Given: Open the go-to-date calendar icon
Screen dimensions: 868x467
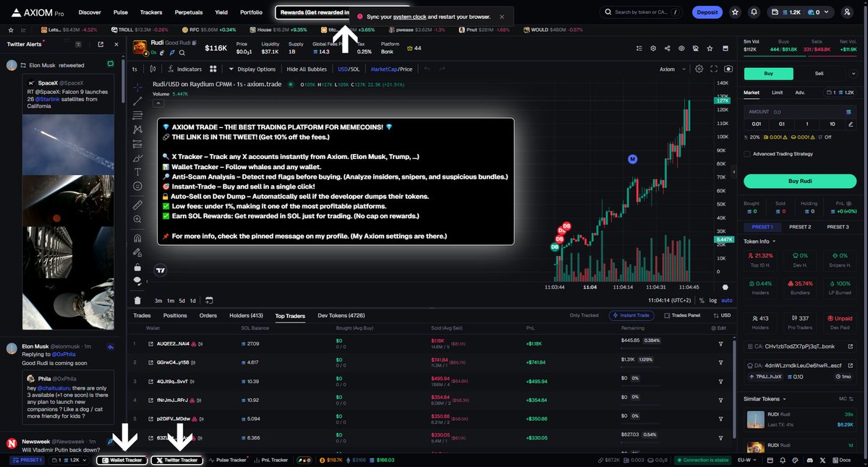Looking at the screenshot, I should (x=208, y=300).
